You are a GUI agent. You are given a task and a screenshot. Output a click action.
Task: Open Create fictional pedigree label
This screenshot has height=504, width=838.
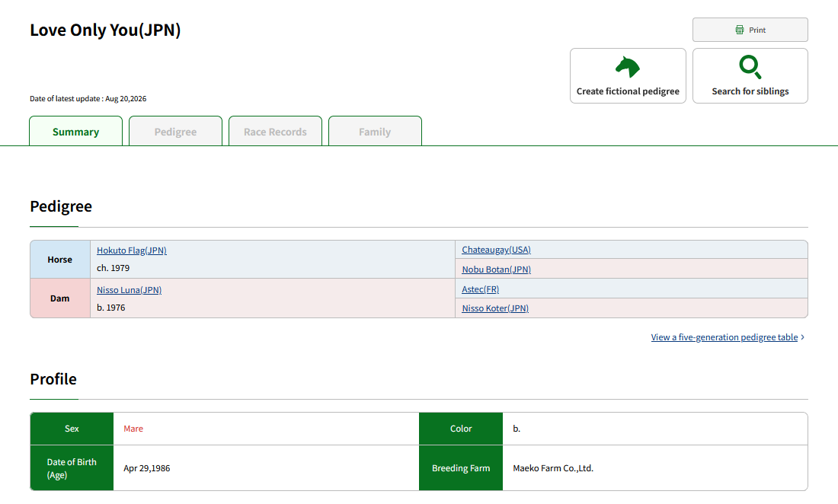click(x=628, y=91)
